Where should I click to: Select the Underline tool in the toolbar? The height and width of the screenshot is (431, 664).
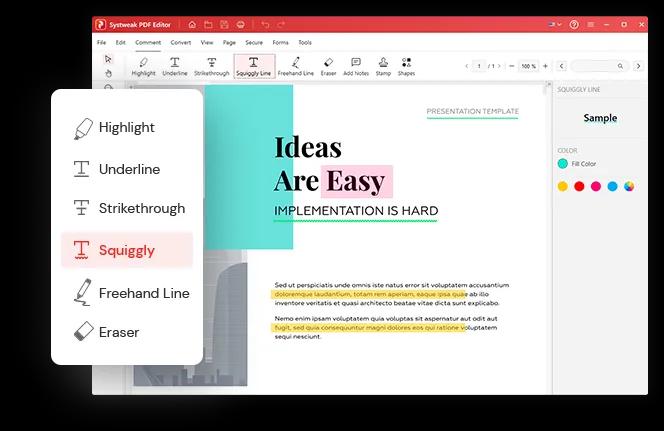click(174, 66)
